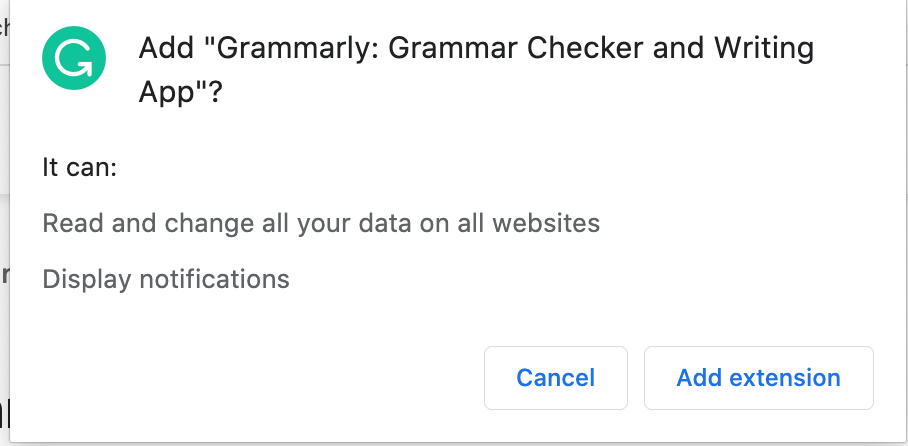
Task: Click the word "Read" in the permission line
Action: 73,224
